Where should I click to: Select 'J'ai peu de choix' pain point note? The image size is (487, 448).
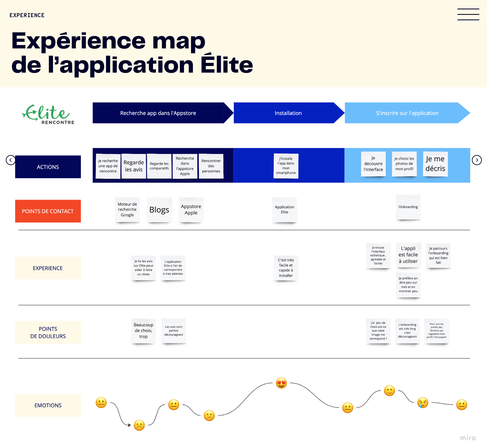tap(378, 331)
